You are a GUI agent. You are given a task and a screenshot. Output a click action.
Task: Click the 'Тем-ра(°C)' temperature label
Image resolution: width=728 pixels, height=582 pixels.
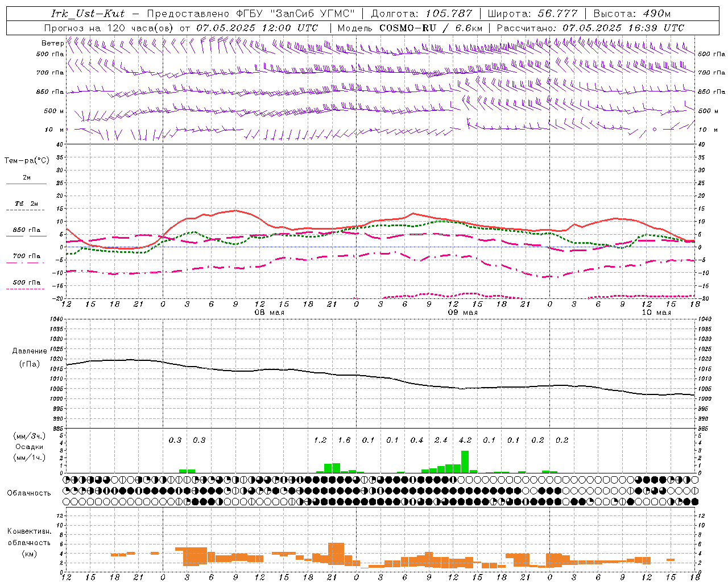point(27,161)
